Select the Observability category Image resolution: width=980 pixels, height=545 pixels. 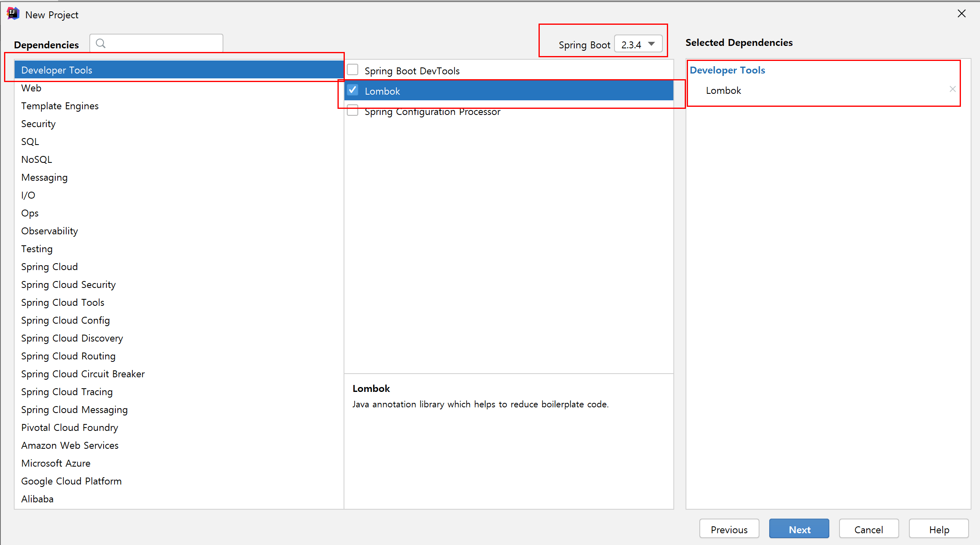pos(179,231)
